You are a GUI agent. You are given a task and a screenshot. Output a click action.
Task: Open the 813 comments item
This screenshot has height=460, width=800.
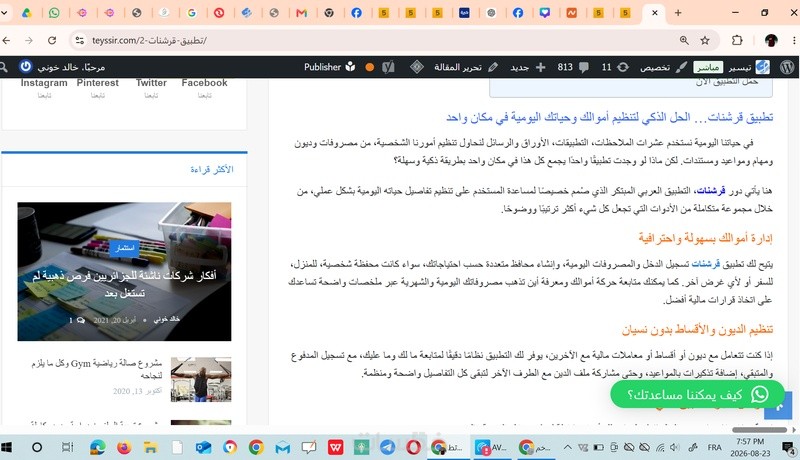coord(573,67)
